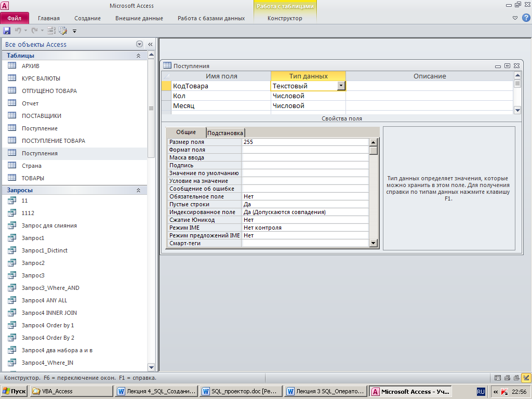Open the Файл tab
The height and width of the screenshot is (399, 532).
coord(15,18)
